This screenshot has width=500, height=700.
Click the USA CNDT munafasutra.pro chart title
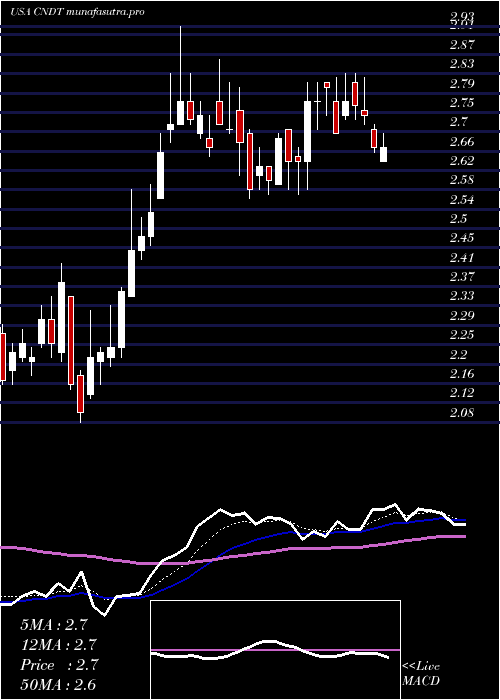click(x=77, y=12)
